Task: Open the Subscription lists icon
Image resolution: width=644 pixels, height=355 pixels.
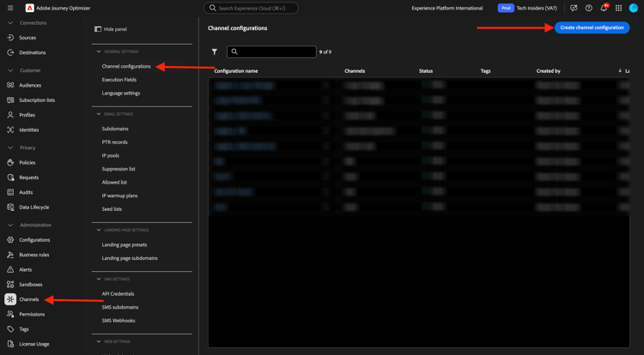Action: [10, 100]
